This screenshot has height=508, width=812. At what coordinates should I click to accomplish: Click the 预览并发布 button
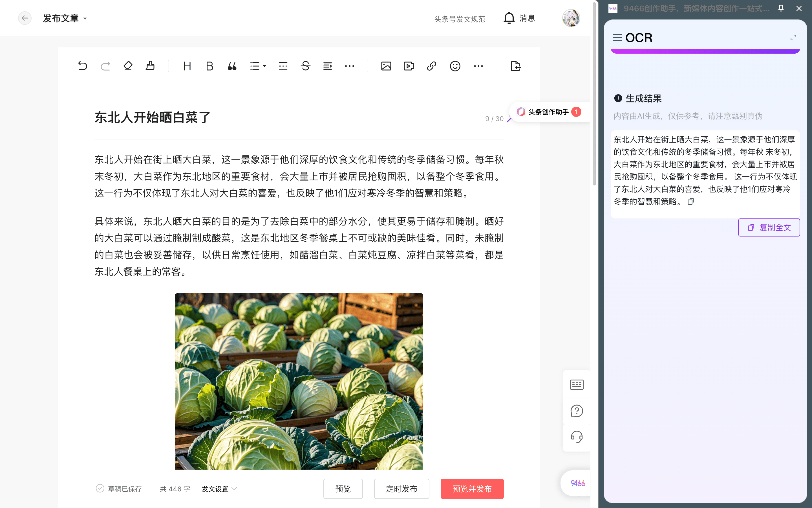(x=472, y=489)
